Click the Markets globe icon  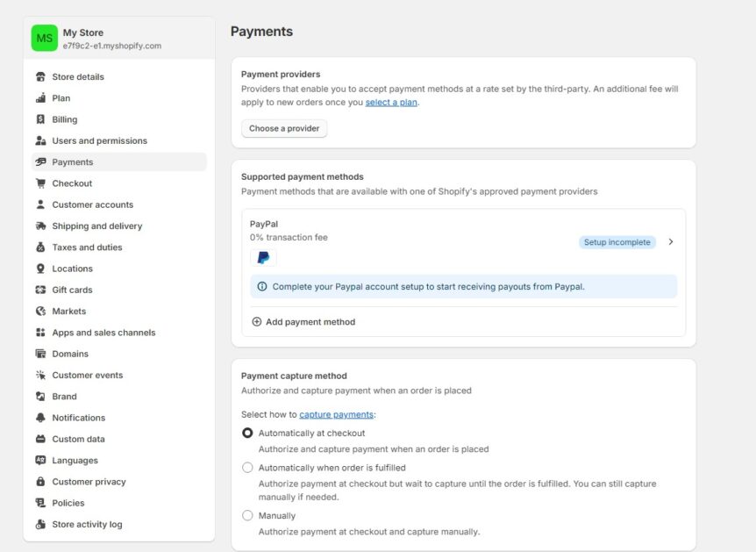[40, 312]
